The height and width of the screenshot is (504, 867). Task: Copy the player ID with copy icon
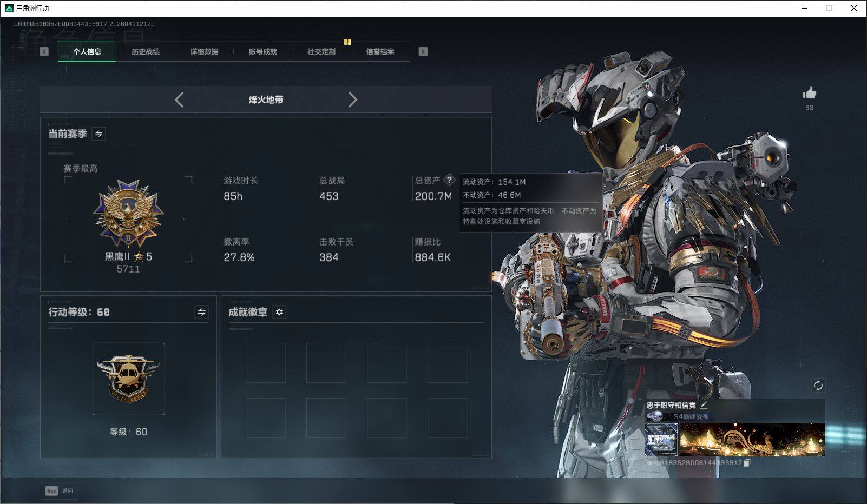click(x=747, y=463)
